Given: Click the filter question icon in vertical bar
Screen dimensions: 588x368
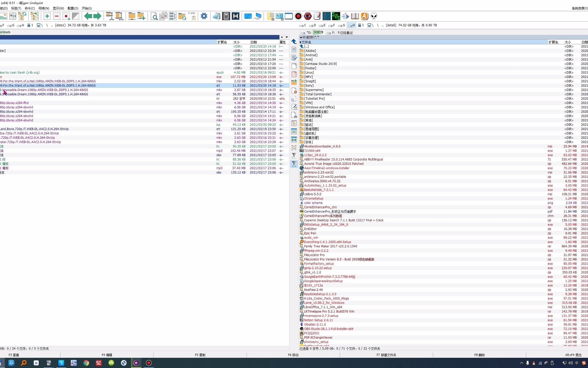Looking at the screenshot, I should click(294, 155).
